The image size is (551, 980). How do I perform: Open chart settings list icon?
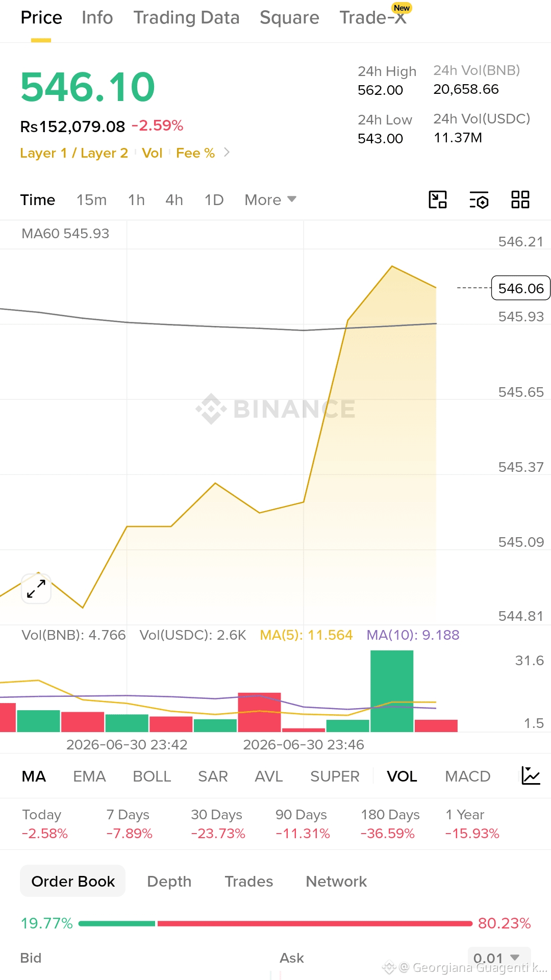pyautogui.click(x=479, y=200)
